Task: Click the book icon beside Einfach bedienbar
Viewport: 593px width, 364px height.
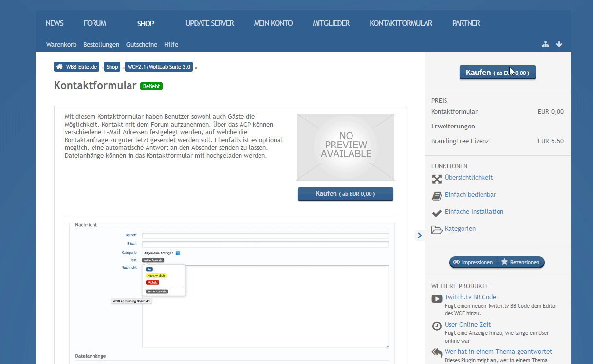Action: [x=437, y=196]
